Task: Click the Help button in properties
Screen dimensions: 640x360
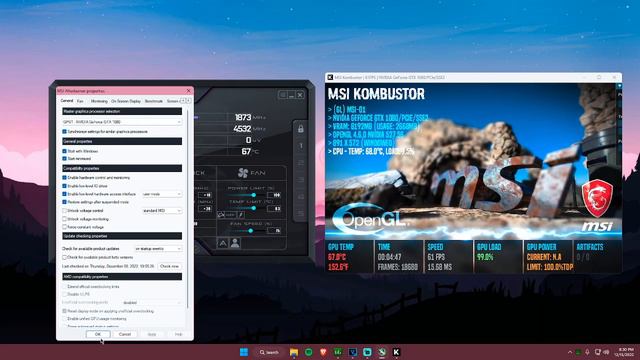Action: coord(178,334)
